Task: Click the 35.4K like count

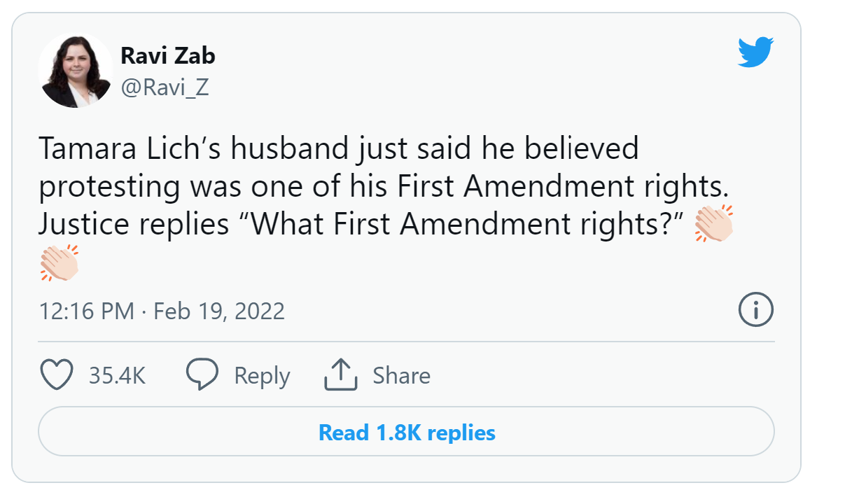Action: pyautogui.click(x=119, y=374)
